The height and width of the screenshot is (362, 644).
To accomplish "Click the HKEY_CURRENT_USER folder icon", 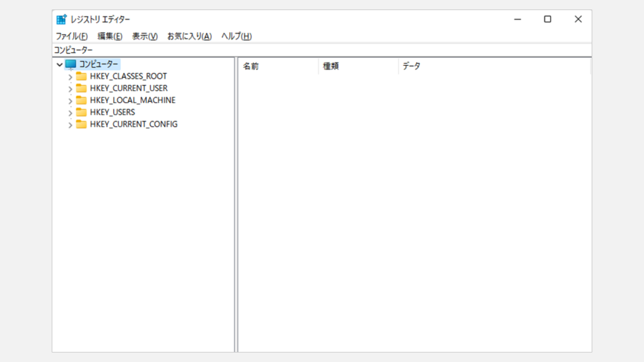I will (81, 88).
